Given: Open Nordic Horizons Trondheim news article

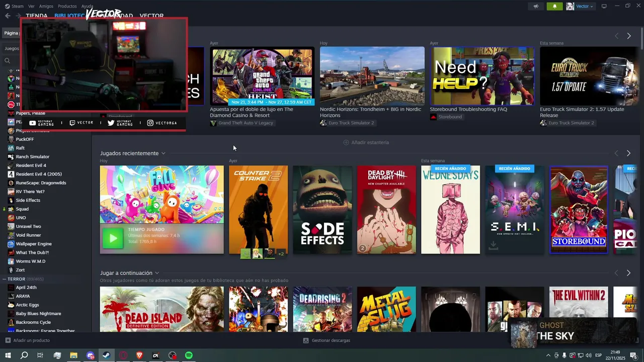Looking at the screenshot, I should point(372,76).
